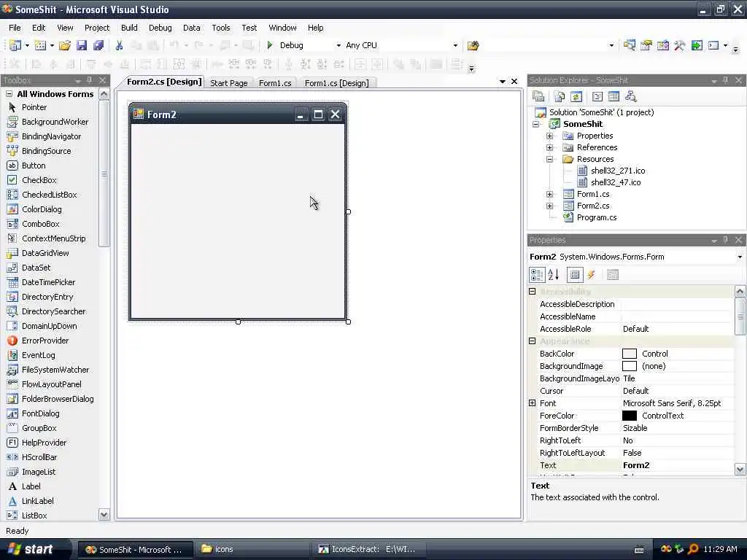Screen dimensions: 747x560
Task: Select the Pointer tool in Toolbox
Action: 34,108
